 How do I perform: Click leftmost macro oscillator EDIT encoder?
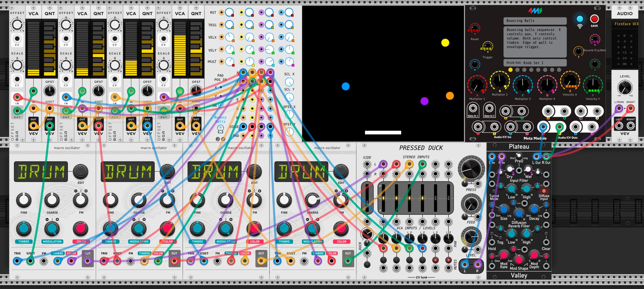coord(80,171)
